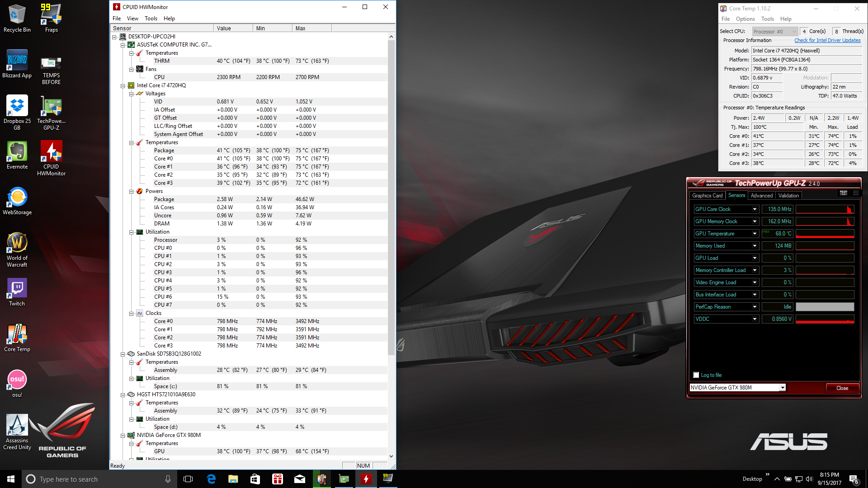Image resolution: width=868 pixels, height=488 pixels.
Task: Open the Twitch desktop shortcut
Action: coord(17,292)
